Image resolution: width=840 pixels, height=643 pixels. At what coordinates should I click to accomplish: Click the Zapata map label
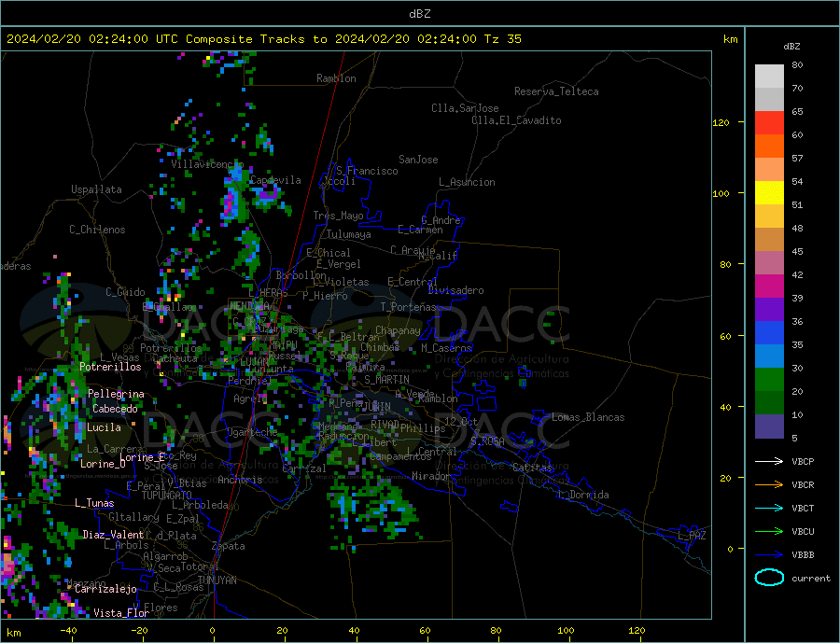pyautogui.click(x=229, y=546)
